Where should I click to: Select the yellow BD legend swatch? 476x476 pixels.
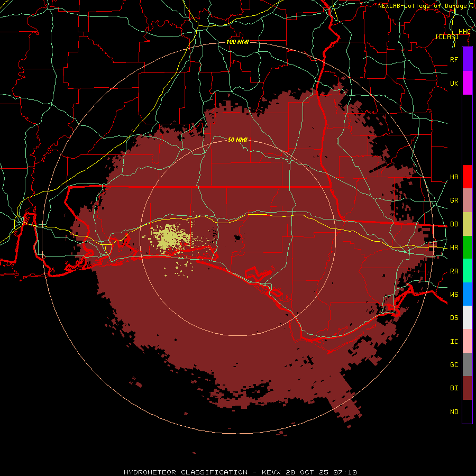(x=467, y=224)
